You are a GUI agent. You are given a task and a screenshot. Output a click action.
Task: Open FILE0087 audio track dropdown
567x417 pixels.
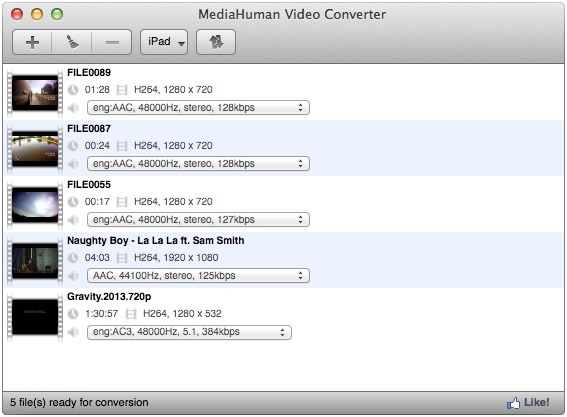198,163
